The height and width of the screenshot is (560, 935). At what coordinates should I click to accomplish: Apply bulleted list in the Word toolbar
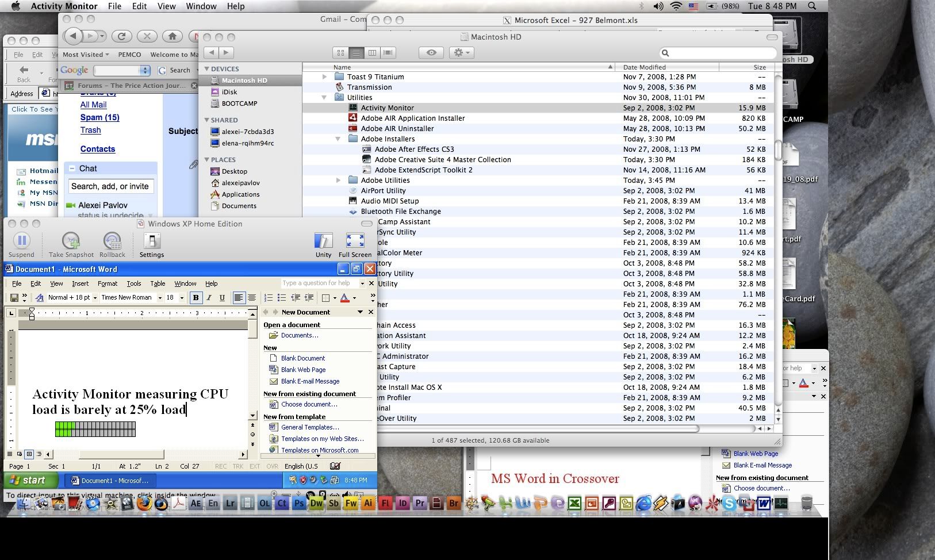tap(282, 297)
